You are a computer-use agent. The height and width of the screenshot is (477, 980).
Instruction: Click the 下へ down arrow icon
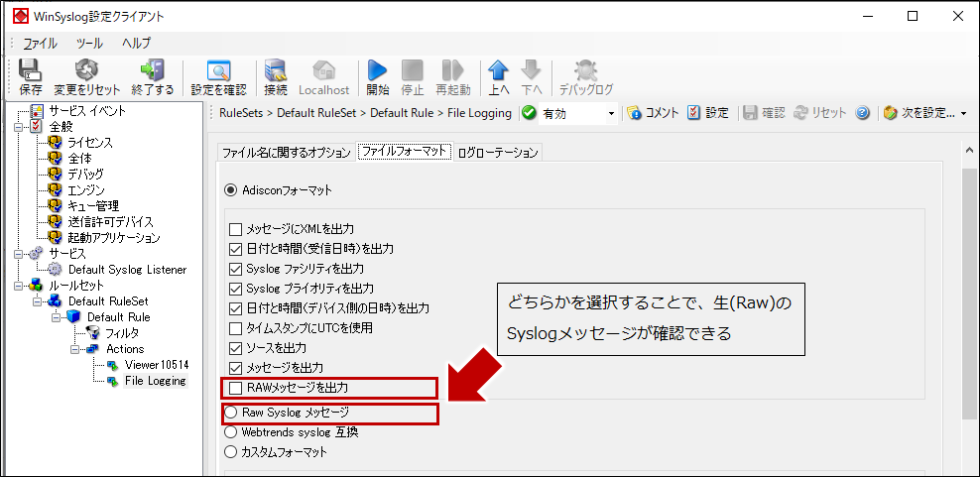[532, 70]
